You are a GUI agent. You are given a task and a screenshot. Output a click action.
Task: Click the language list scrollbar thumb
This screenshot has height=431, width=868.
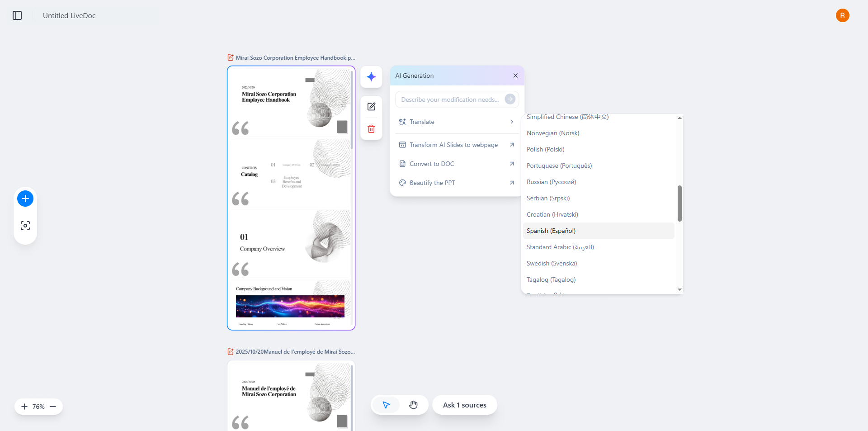[679, 204]
